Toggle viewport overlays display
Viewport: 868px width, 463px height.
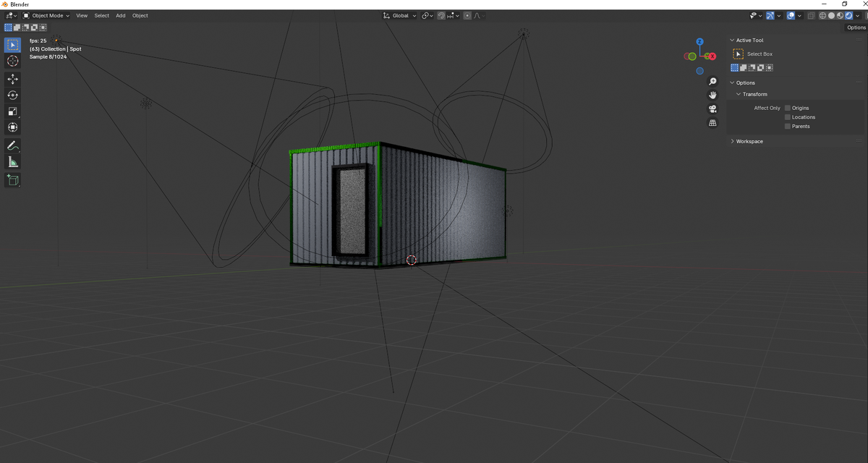[x=791, y=15]
